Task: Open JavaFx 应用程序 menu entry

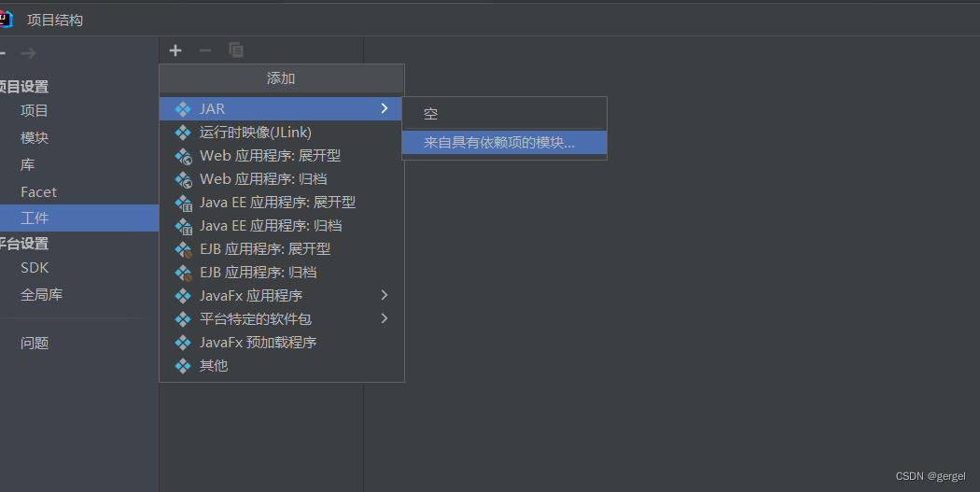Action: (281, 296)
